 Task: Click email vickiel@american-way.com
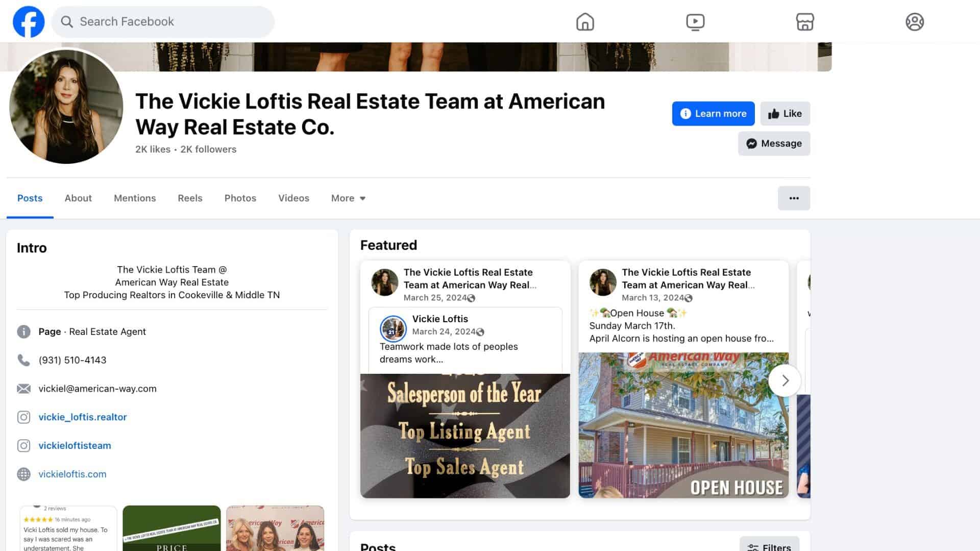click(97, 389)
